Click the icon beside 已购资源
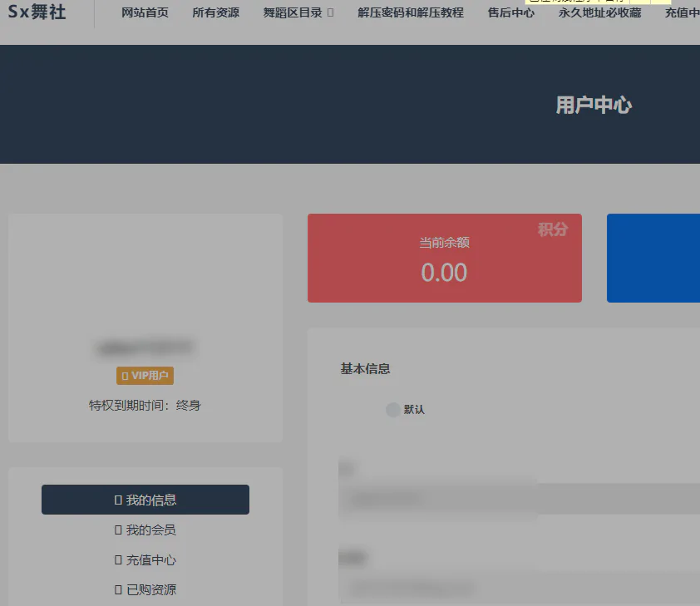This screenshot has width=700, height=606. pyautogui.click(x=118, y=589)
